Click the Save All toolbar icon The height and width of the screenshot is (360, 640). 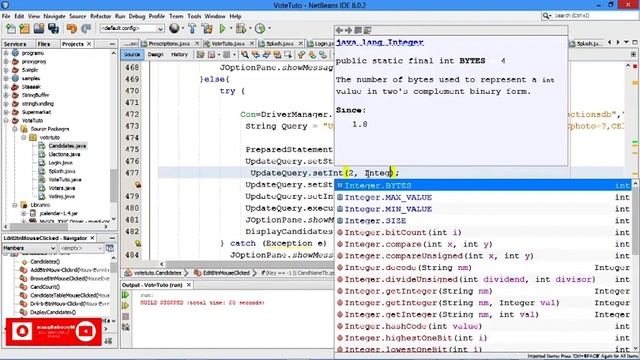pyautogui.click(x=53, y=29)
